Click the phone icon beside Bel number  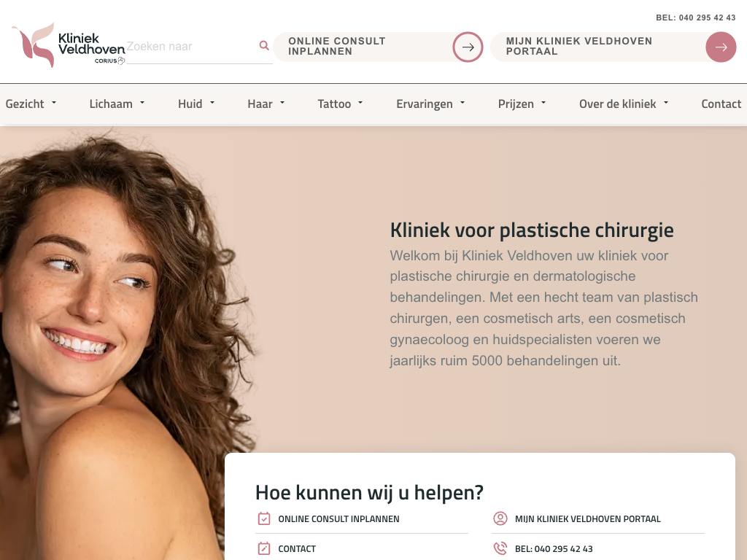pyautogui.click(x=500, y=548)
